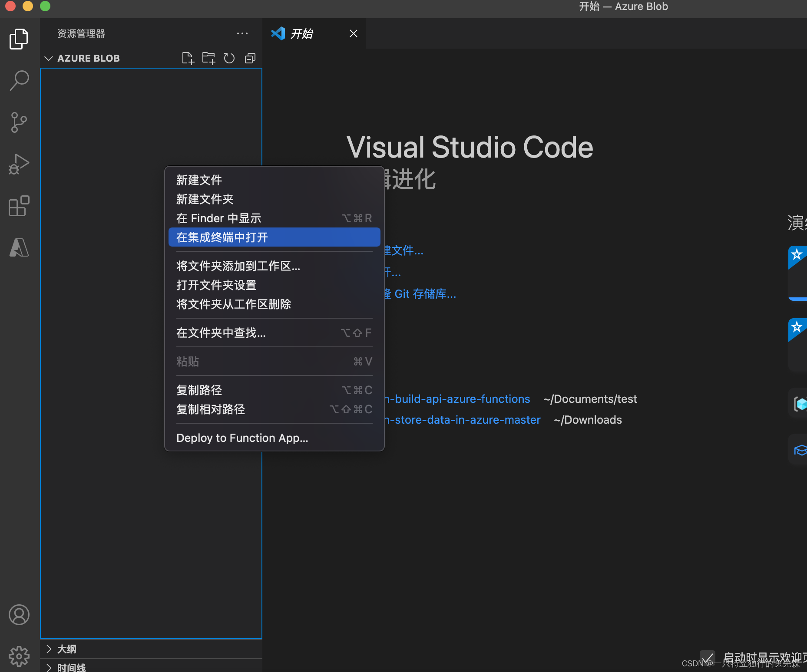This screenshot has height=672, width=807.
Task: Select 复制相对路径 menu item
Action: (274, 409)
